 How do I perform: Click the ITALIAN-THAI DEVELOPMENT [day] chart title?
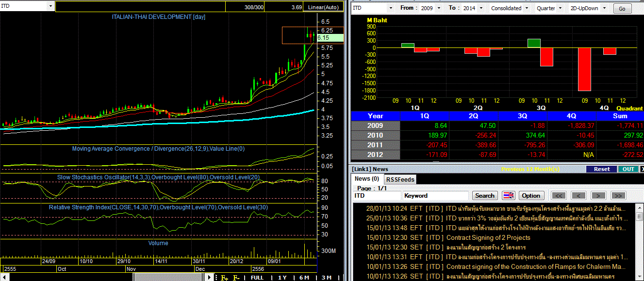[x=159, y=17]
